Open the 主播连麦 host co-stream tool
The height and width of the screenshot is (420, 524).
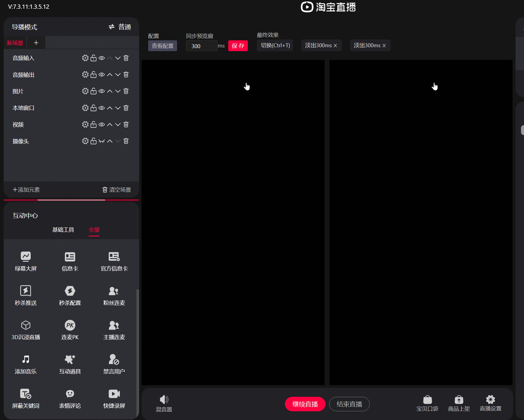point(114,330)
